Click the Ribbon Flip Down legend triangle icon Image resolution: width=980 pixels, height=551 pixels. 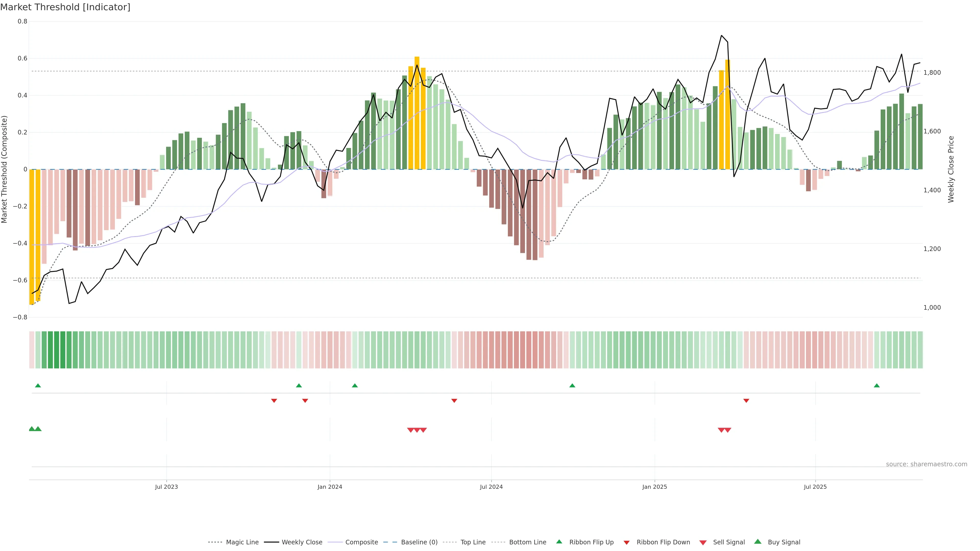coord(627,543)
